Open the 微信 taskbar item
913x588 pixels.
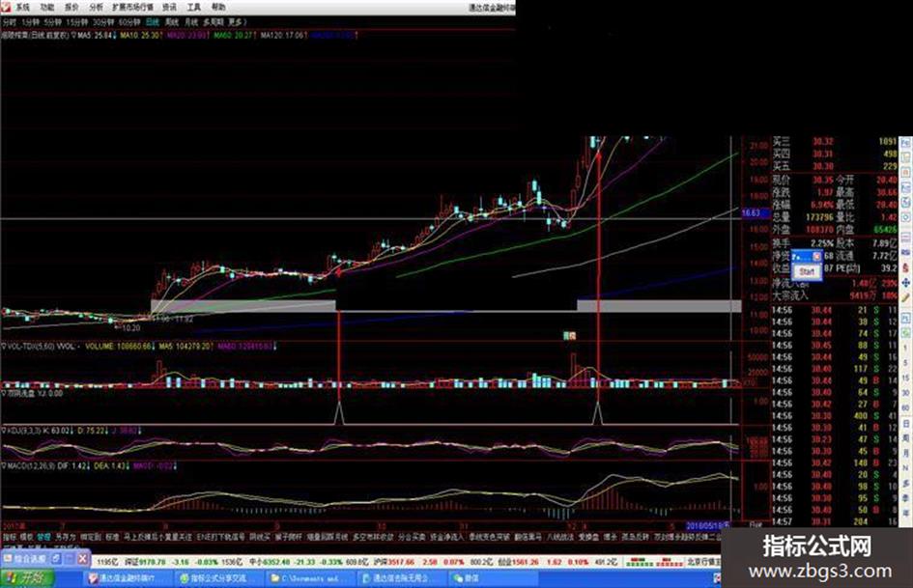492,578
